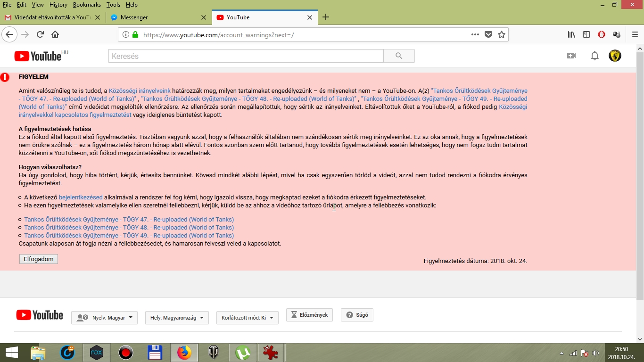Viewport: 644px width, 362px height.
Task: Launch Nox from the taskbar
Action: tap(97, 352)
